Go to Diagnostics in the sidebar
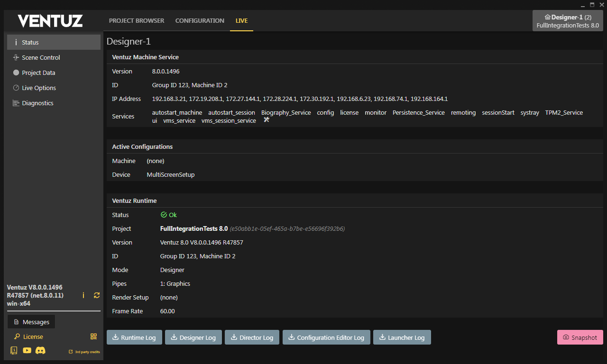Screen dimensions: 607x364 point(37,103)
